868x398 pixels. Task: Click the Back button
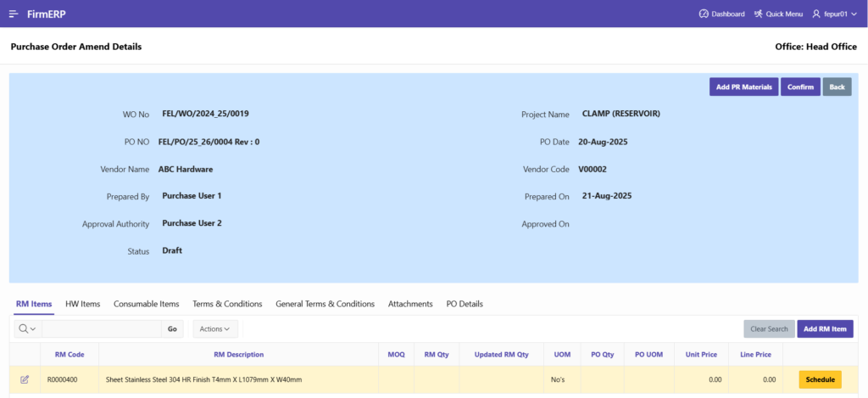(x=837, y=87)
